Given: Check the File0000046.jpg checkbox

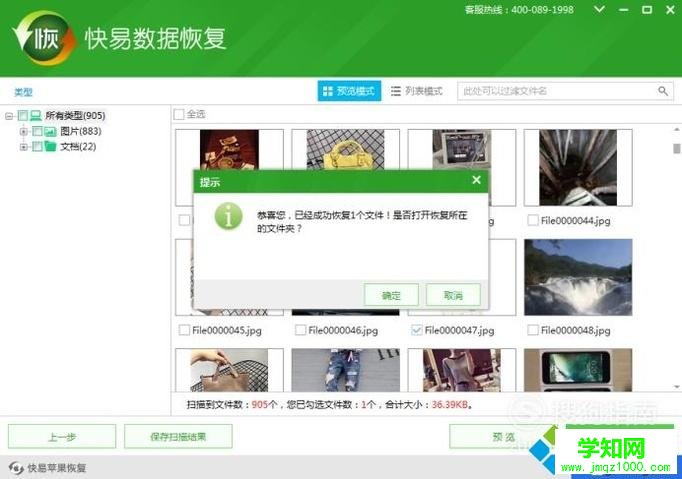Looking at the screenshot, I should coord(300,330).
